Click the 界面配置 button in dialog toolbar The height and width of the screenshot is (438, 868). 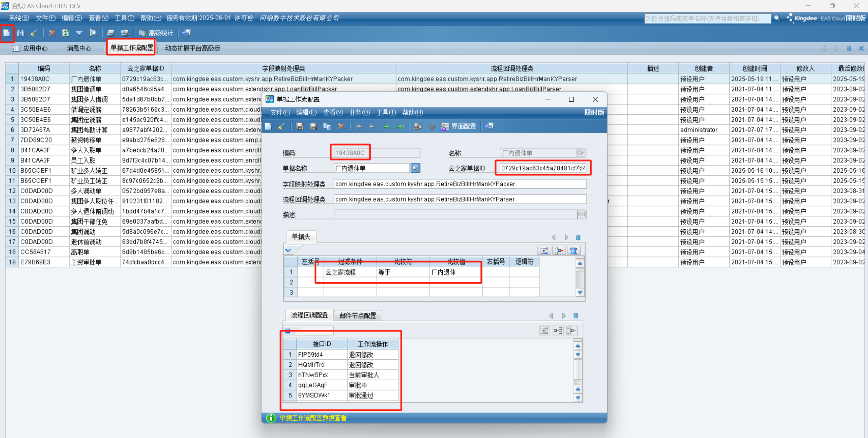[x=459, y=127]
